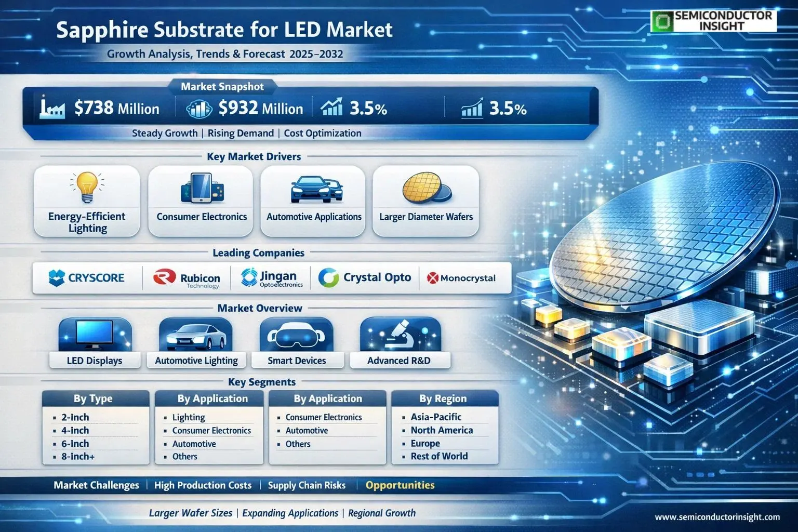This screenshot has height=532, width=798.
Task: Click the Smart Devices label
Action: point(297,361)
